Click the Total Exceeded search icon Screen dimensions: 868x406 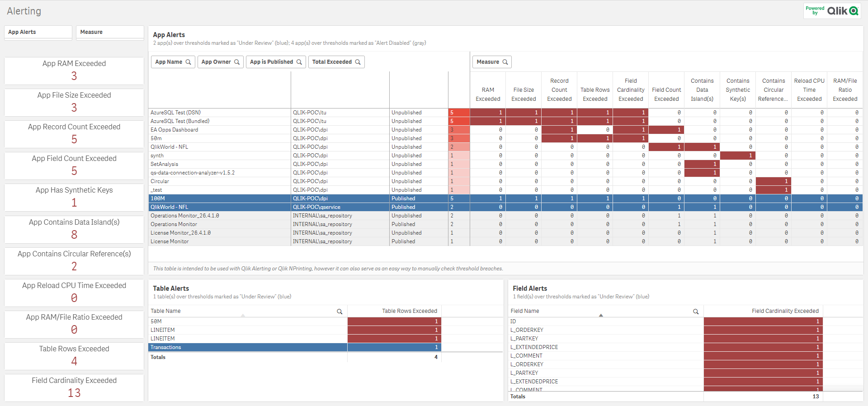pos(358,62)
